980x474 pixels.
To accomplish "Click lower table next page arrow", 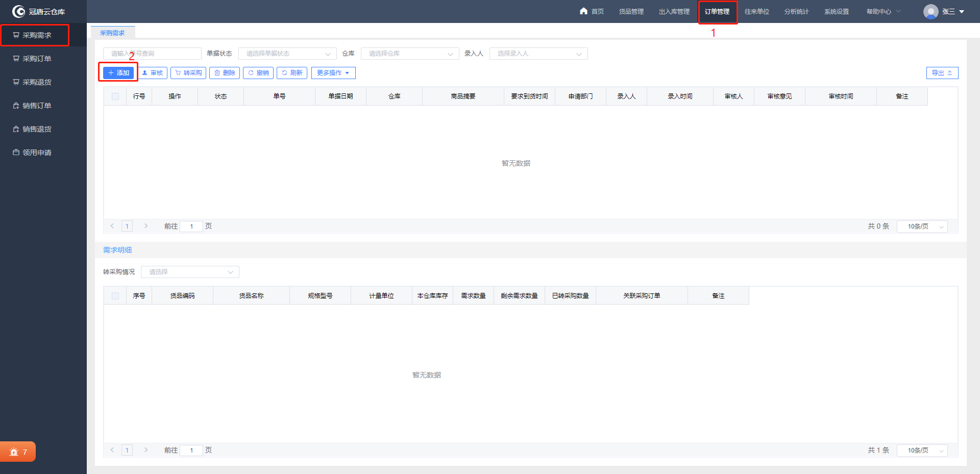I will (x=146, y=450).
